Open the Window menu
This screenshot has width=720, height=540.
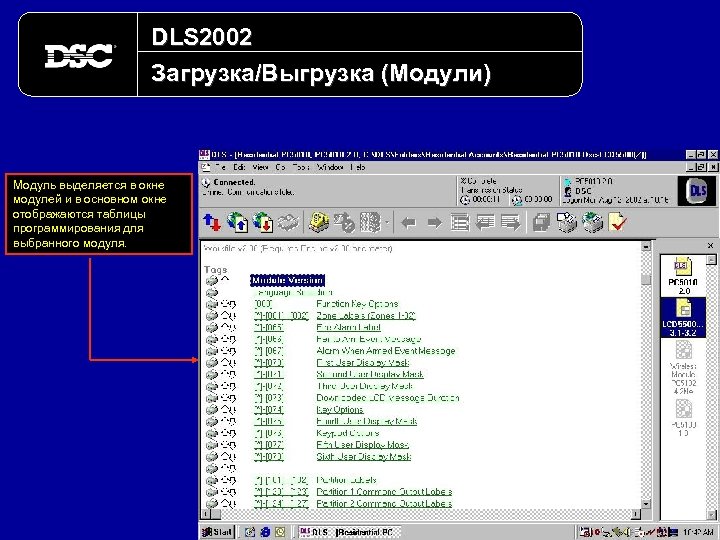pyautogui.click(x=330, y=168)
